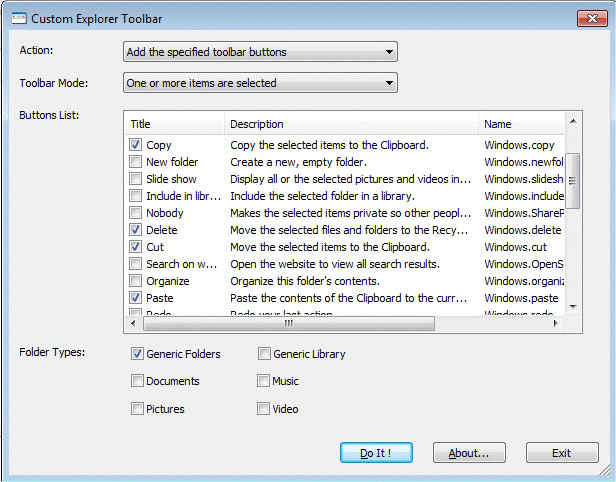Click the Slide show description text

point(350,179)
